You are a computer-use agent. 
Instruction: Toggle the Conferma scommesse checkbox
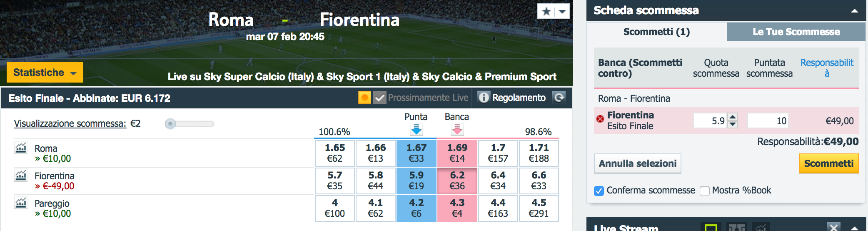tap(599, 191)
